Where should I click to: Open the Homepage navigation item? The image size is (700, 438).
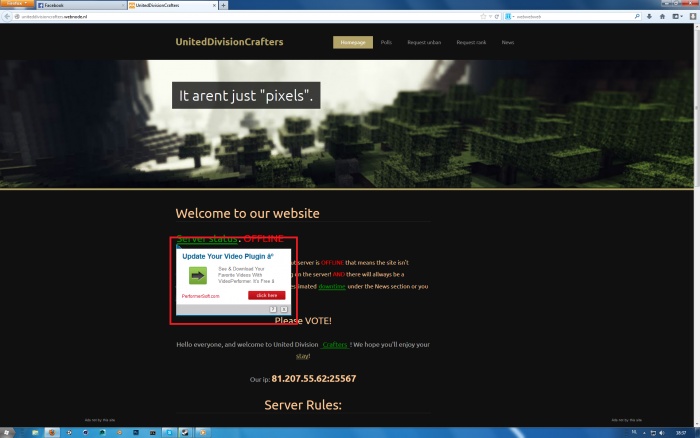tap(353, 42)
